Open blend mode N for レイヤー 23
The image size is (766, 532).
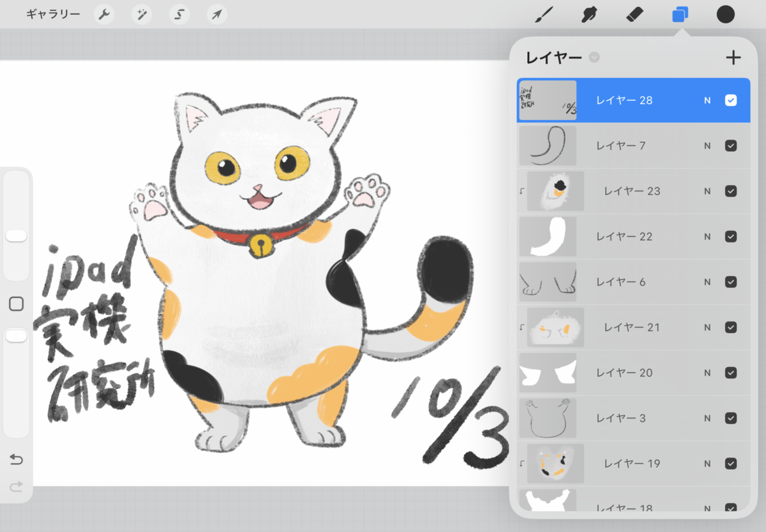[x=707, y=191]
